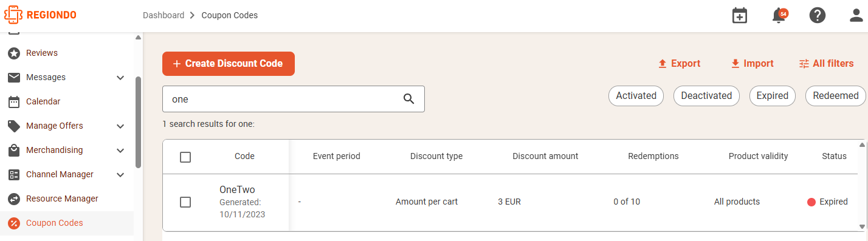Toggle the Activated filter chip
Screen dimensions: 868x241
coord(636,96)
